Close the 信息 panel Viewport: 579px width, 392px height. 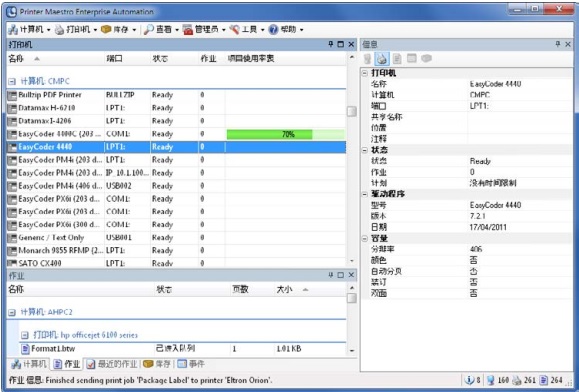pyautogui.click(x=568, y=44)
